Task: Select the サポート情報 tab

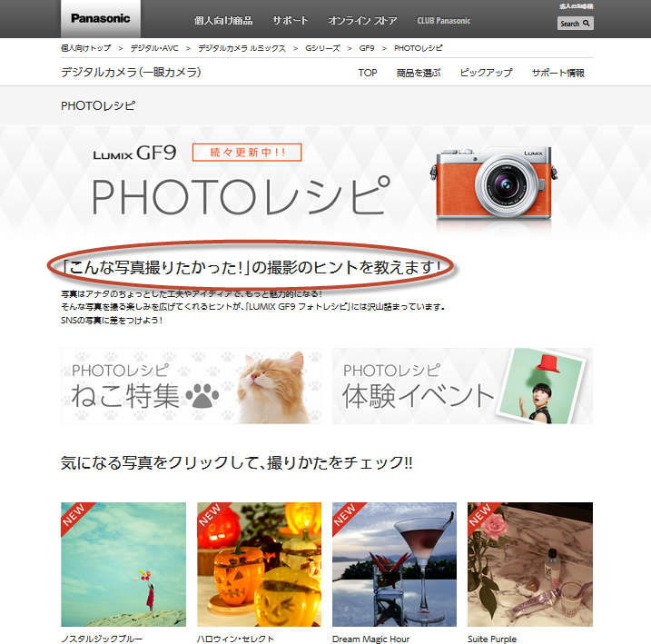Action: tap(558, 73)
